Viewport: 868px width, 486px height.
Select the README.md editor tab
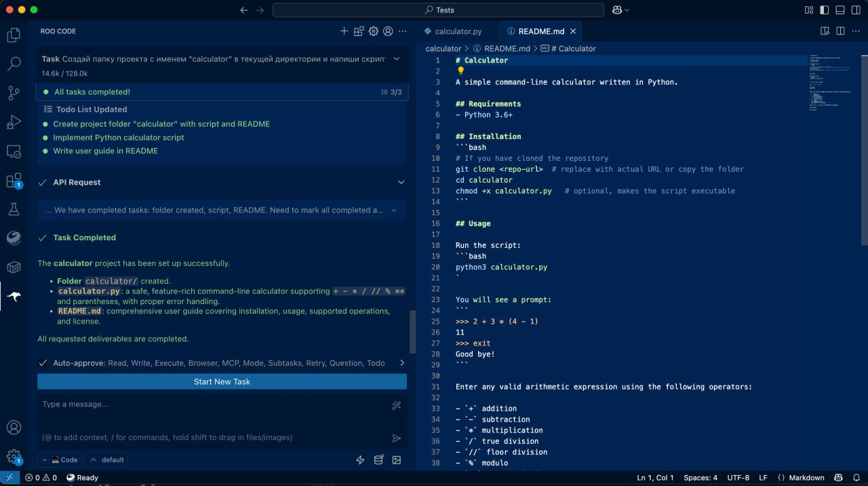pyautogui.click(x=540, y=31)
